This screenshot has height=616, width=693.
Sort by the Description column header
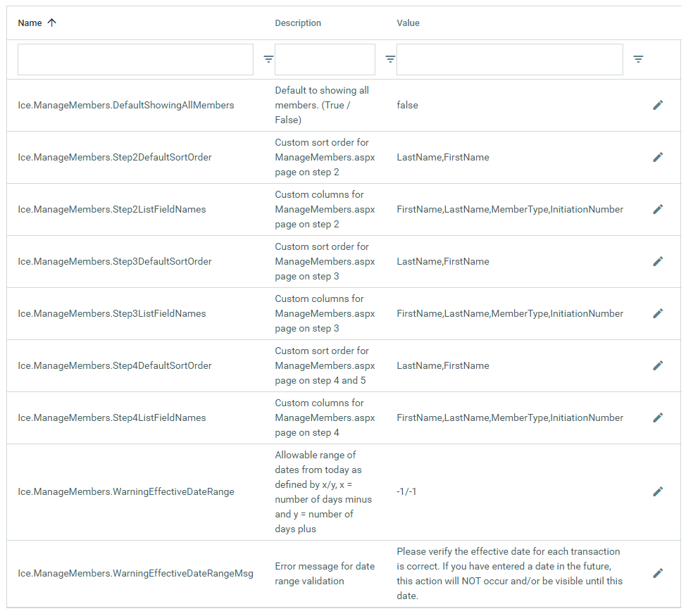point(298,23)
